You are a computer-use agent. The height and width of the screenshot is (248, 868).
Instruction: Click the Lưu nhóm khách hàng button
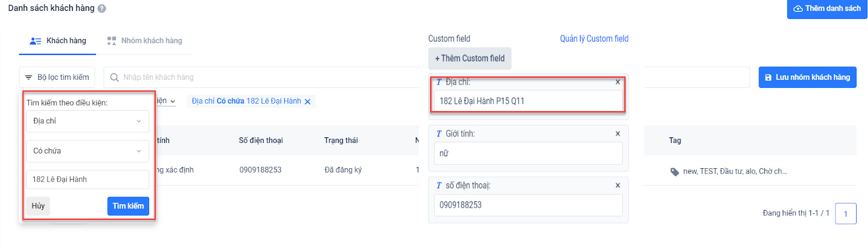point(807,78)
